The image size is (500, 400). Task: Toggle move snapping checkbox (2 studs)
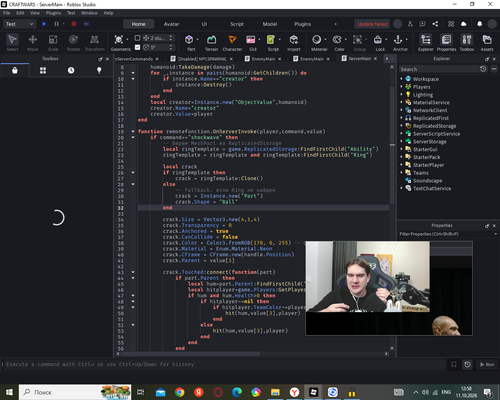point(137,38)
